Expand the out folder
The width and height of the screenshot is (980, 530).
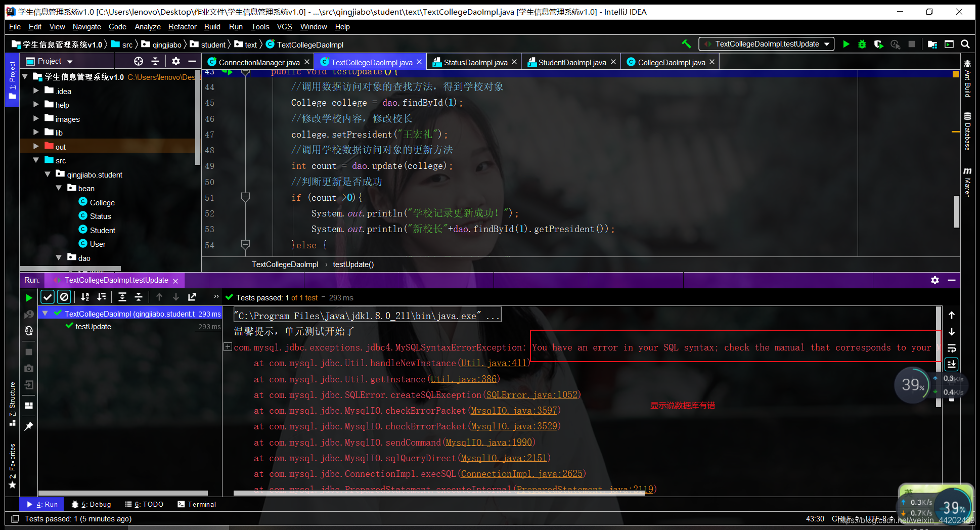coord(36,146)
